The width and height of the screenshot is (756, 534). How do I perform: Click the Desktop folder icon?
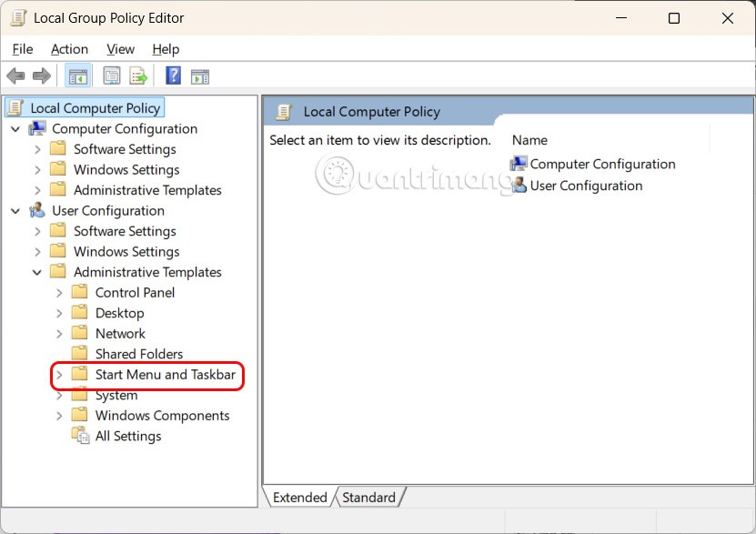click(x=79, y=312)
